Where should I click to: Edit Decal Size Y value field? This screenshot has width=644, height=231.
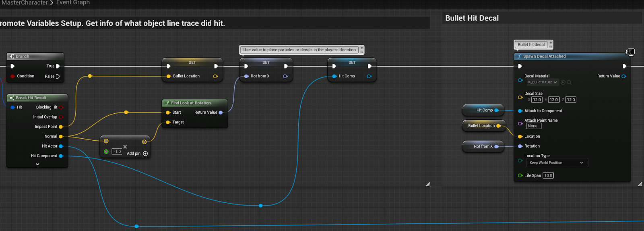(x=554, y=100)
